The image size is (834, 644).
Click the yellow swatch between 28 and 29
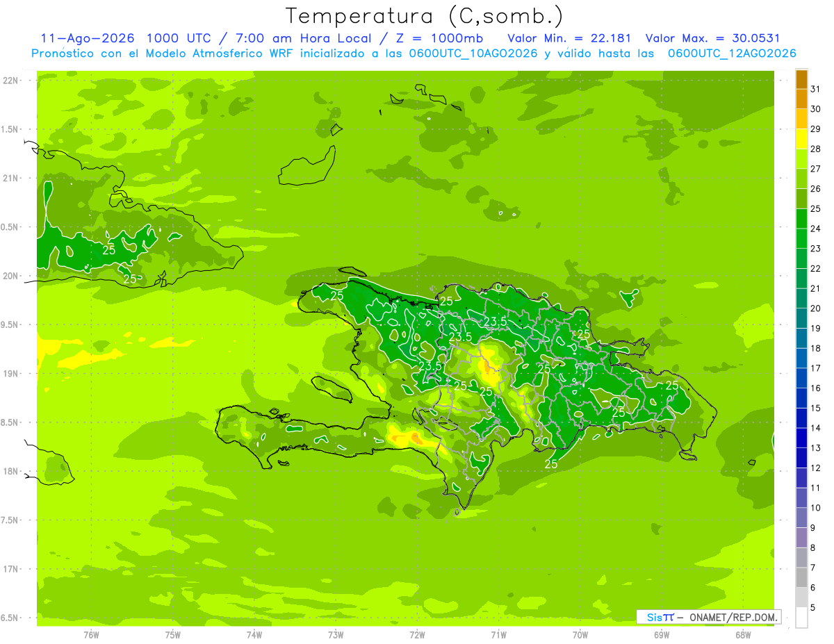click(x=801, y=139)
